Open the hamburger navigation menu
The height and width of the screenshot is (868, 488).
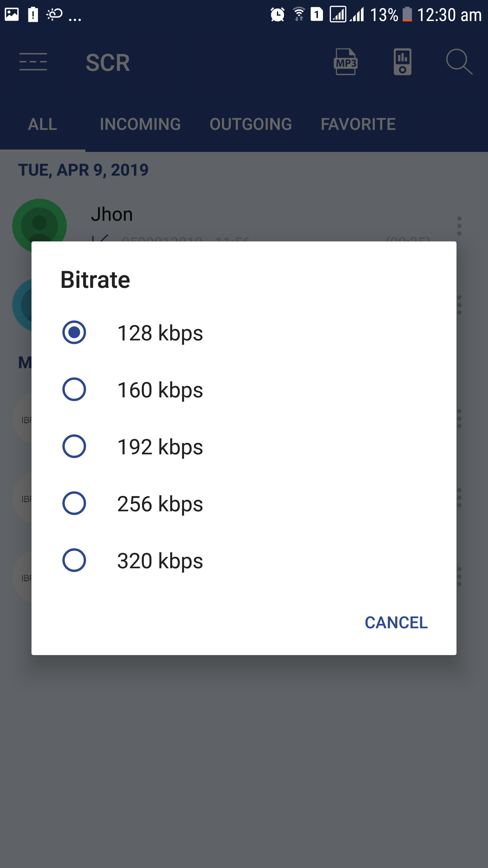tap(33, 62)
